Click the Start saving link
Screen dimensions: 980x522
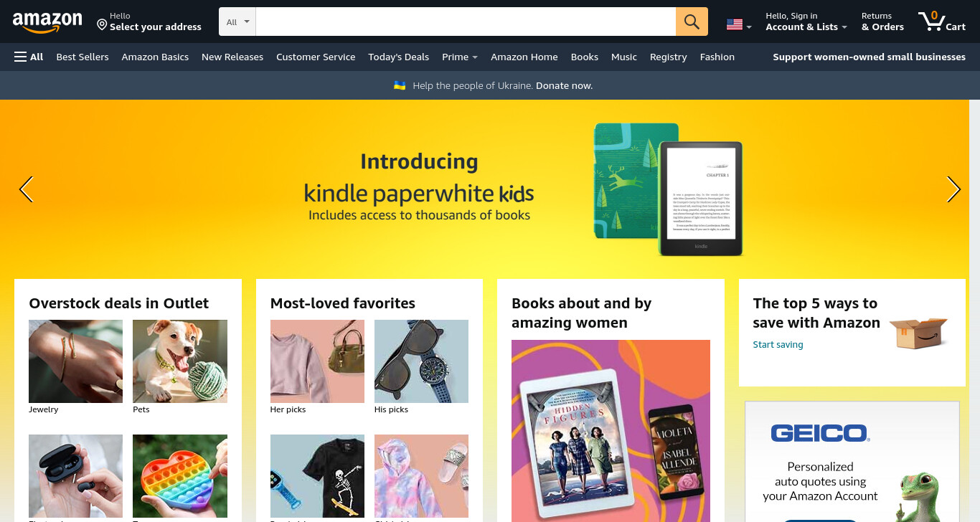coord(778,345)
